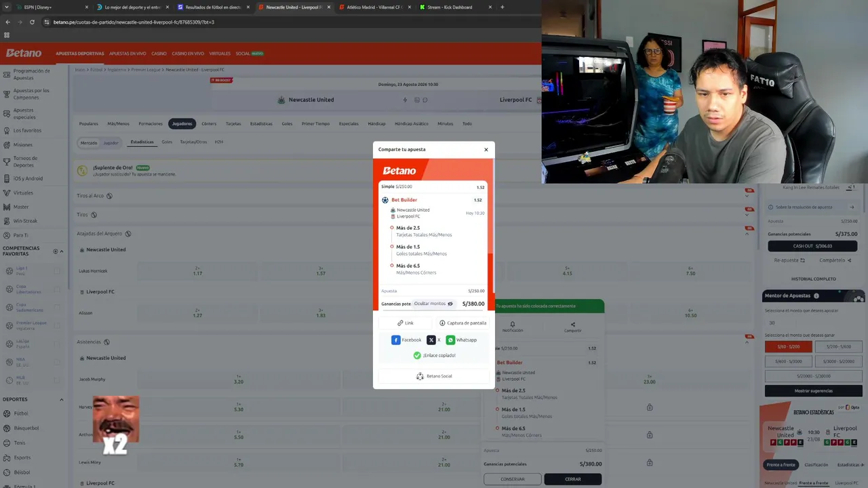The height and width of the screenshot is (488, 868).
Task: Download the Captura de pantalla
Action: (462, 323)
